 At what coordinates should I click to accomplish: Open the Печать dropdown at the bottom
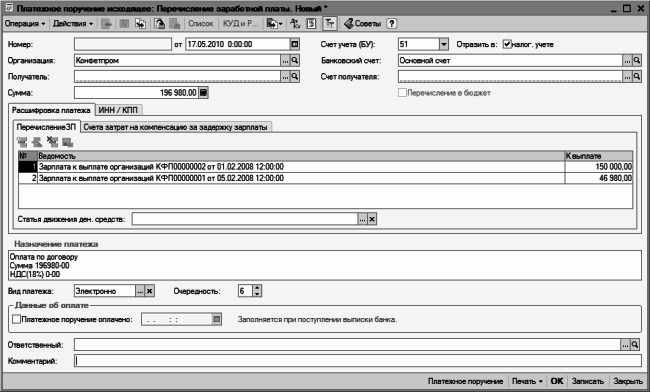pos(527,381)
